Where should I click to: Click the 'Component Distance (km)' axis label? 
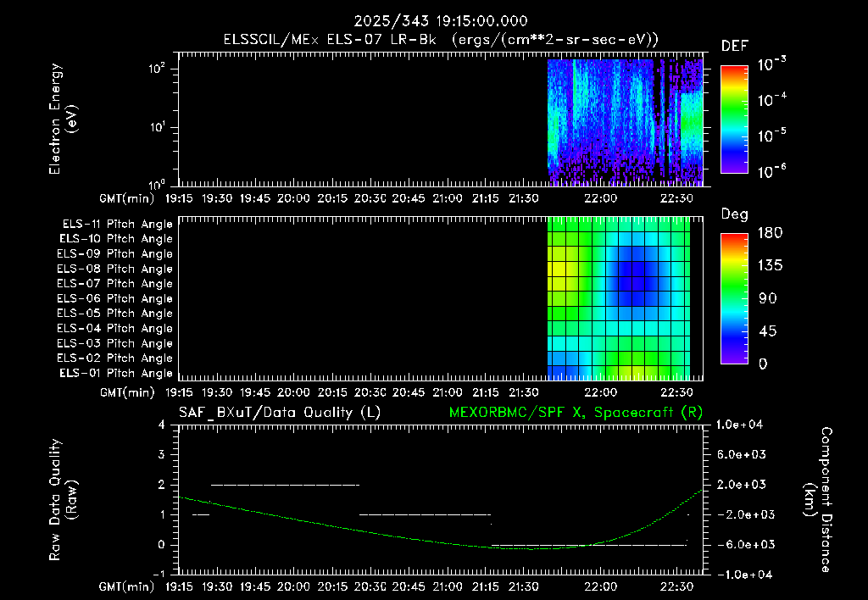coord(818,499)
